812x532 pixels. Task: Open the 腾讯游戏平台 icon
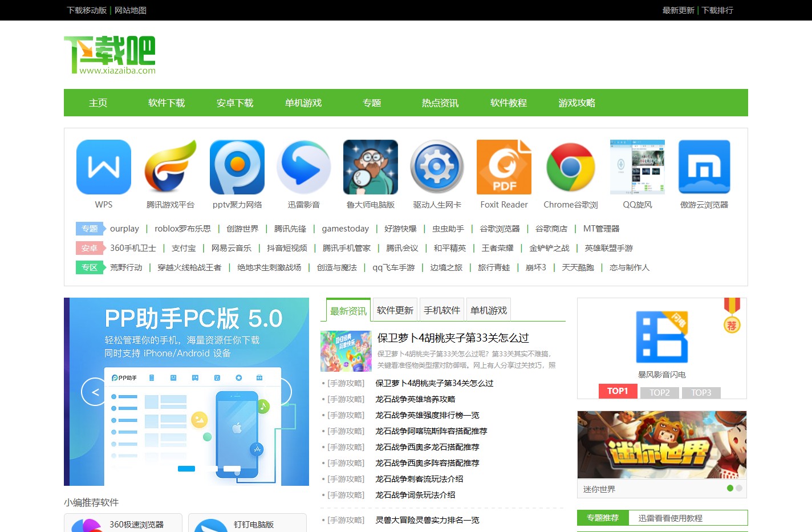coord(170,167)
